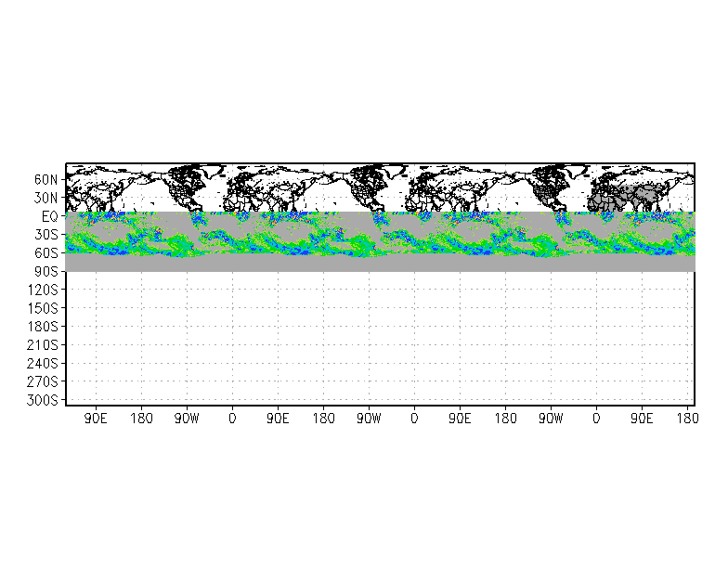Select the rightmost 180 longitude label

(687, 419)
